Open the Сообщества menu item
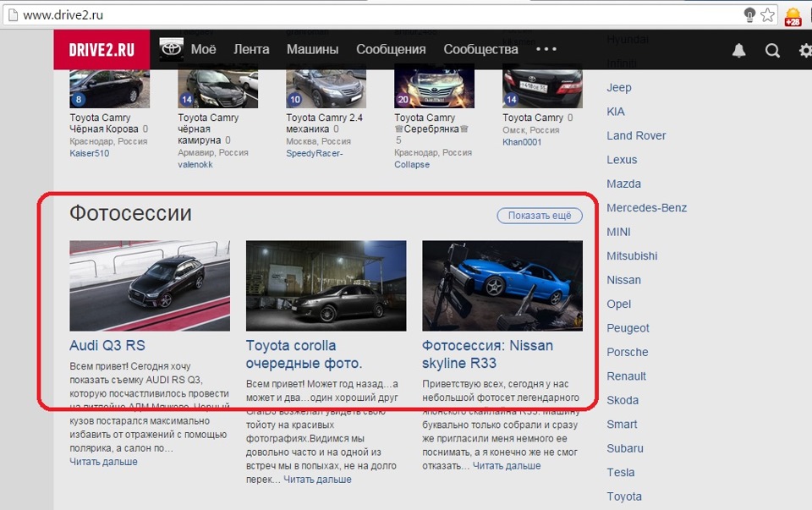 pyautogui.click(x=480, y=49)
